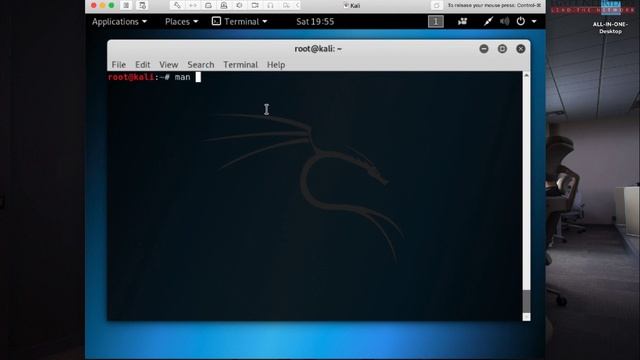Open the View menu in terminal
640x360 pixels.
[x=169, y=64]
